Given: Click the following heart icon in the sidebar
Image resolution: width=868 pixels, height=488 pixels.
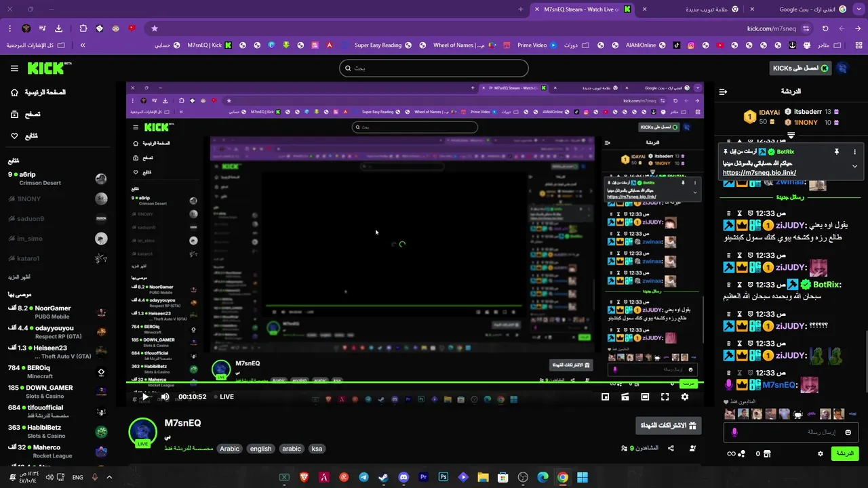Looking at the screenshot, I should click(14, 136).
